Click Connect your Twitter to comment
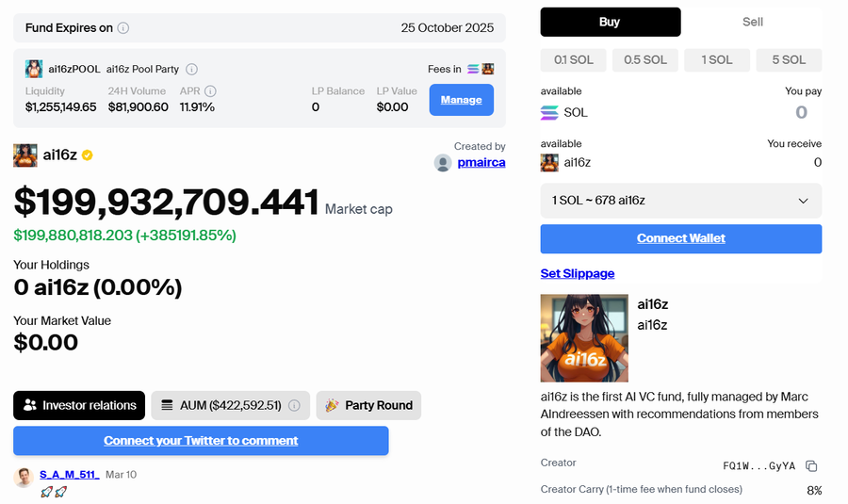 click(x=201, y=441)
